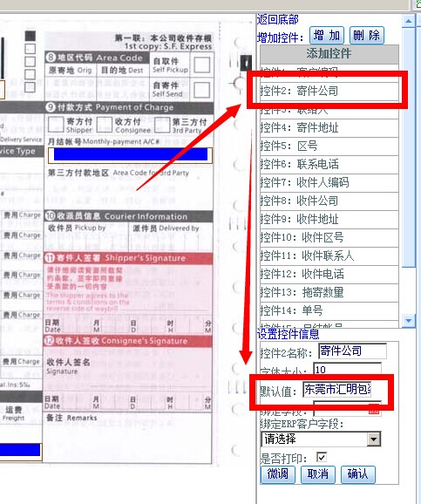Click the scroll down arrow of control list
Viewport: 421px width, 504px height.
coord(409,321)
